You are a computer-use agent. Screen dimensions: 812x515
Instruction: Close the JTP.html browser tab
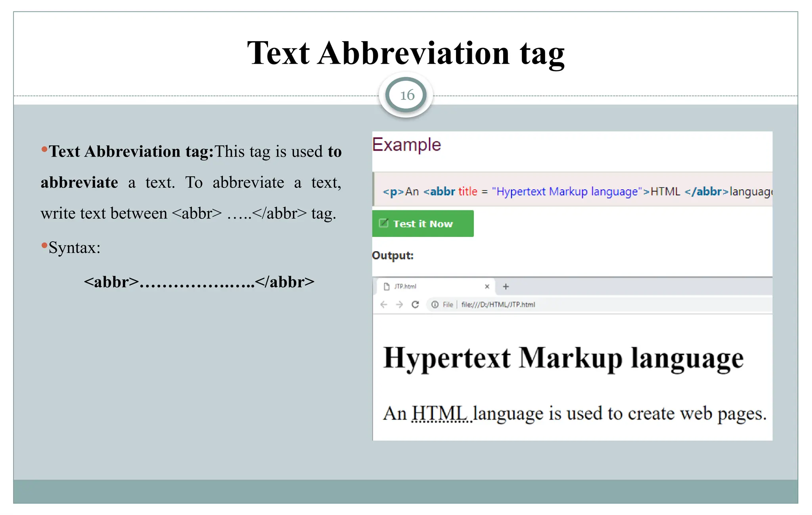pyautogui.click(x=487, y=286)
